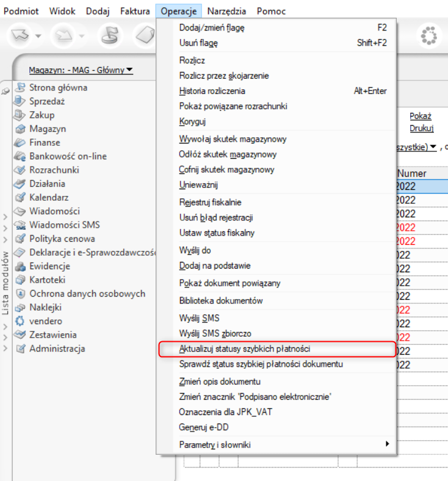
Task: Open the Kalendarz module icon
Action: coord(20,197)
